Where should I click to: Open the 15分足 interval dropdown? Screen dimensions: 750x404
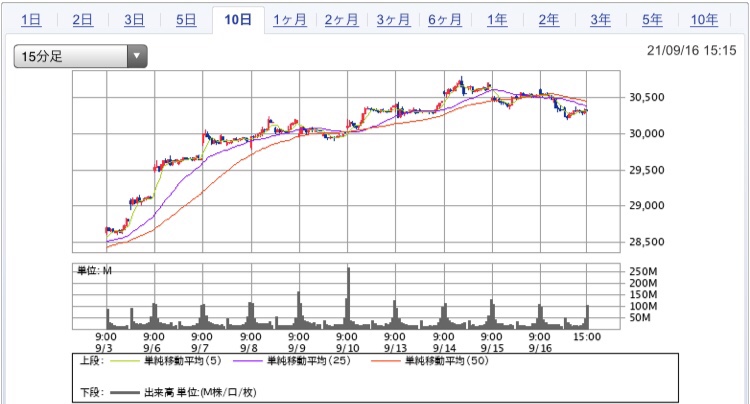point(80,56)
